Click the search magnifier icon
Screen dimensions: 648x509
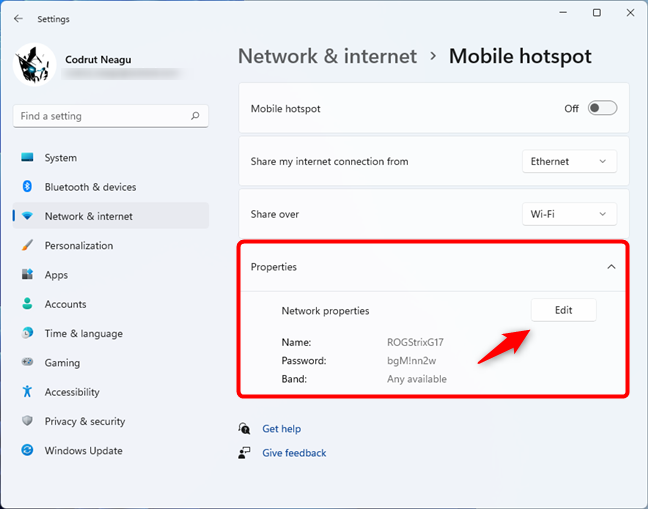(x=195, y=116)
